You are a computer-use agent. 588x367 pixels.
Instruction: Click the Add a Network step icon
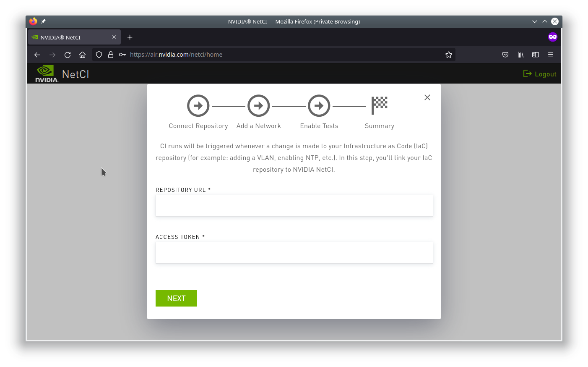tap(258, 106)
